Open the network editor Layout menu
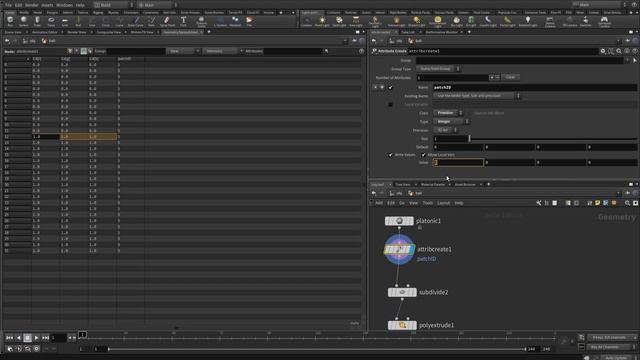 click(443, 203)
